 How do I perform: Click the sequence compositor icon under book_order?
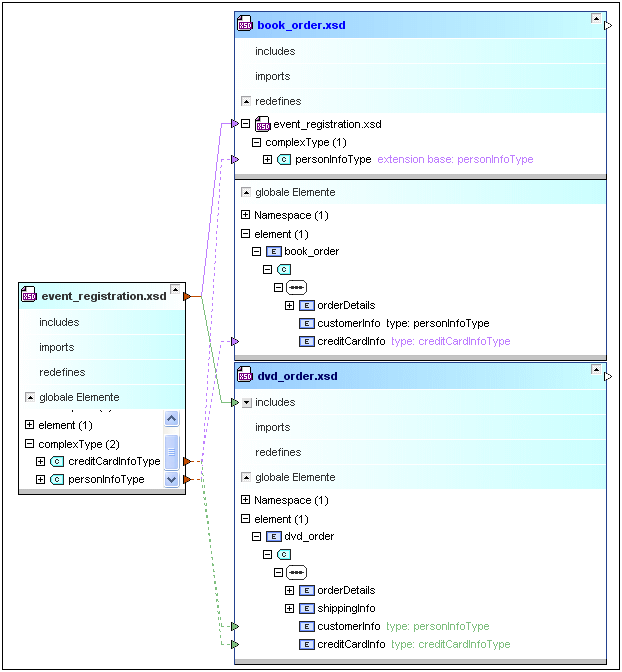pyautogui.click(x=296, y=288)
